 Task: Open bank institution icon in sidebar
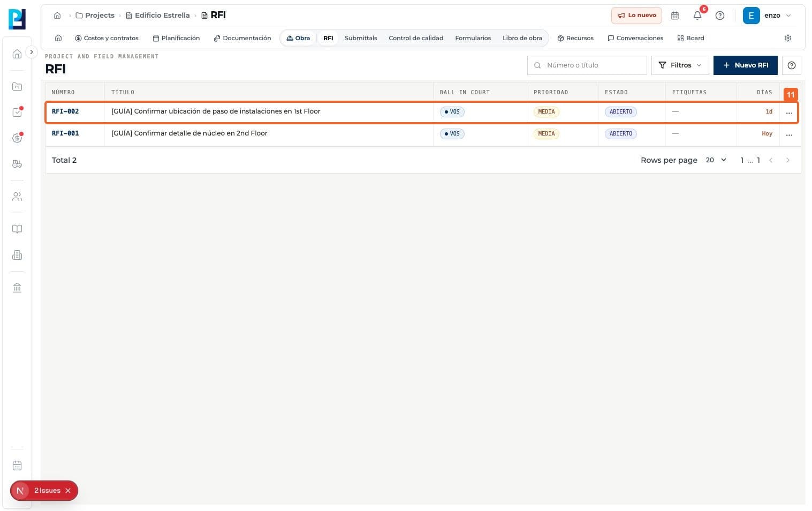pyautogui.click(x=17, y=288)
